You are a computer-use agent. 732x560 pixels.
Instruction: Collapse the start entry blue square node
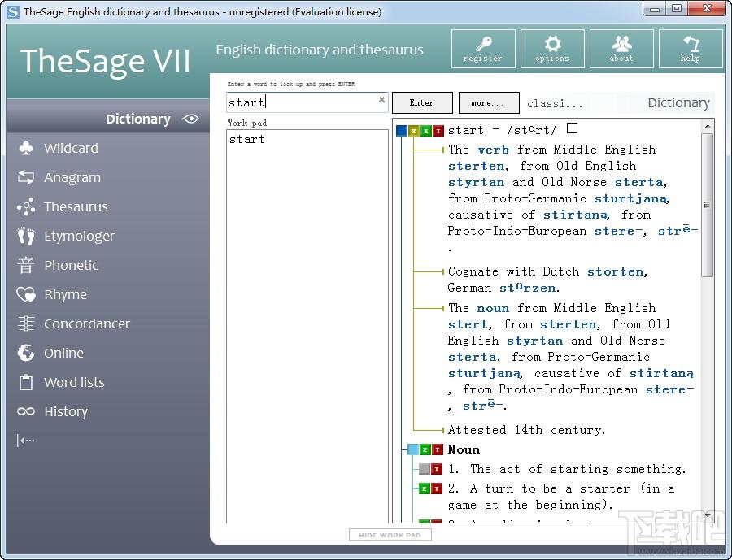pyautogui.click(x=402, y=131)
